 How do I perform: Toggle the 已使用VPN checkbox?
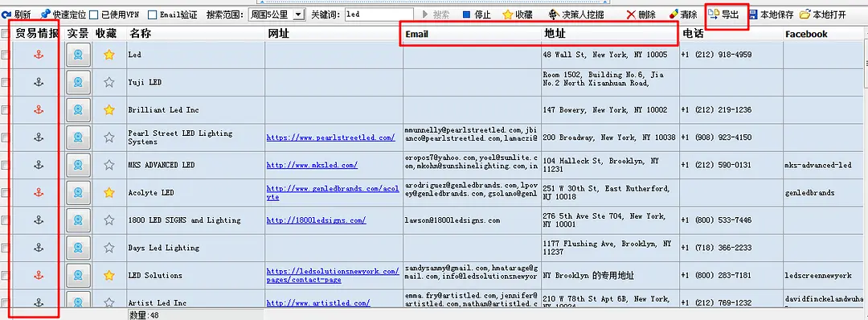point(93,15)
